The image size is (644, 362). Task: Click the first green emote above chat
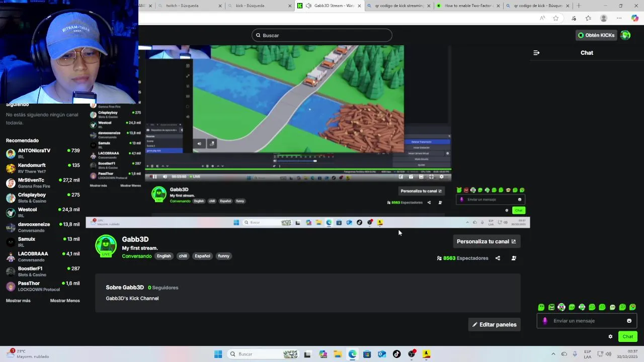tap(541, 307)
